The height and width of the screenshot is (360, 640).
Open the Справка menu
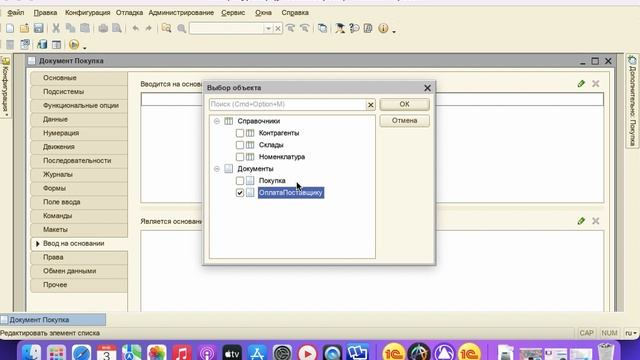(295, 13)
